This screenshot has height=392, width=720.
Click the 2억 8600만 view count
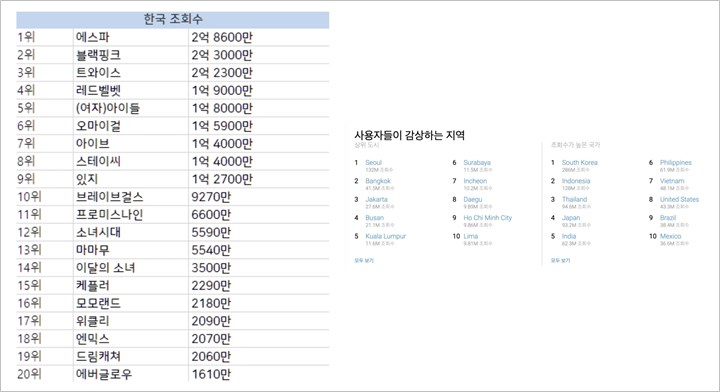222,37
